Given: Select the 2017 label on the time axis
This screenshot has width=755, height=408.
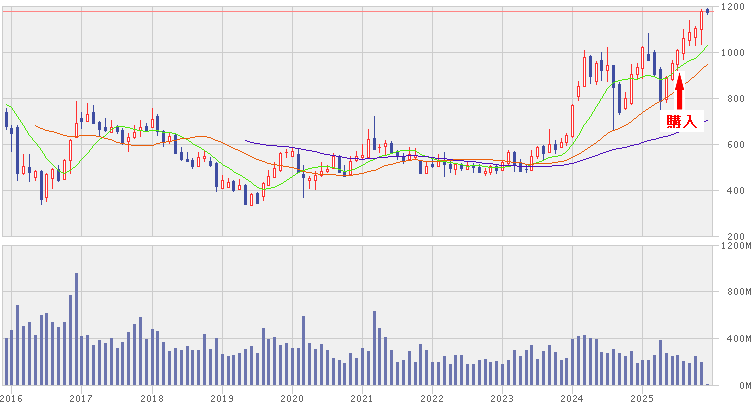Looking at the screenshot, I should pos(82,397).
